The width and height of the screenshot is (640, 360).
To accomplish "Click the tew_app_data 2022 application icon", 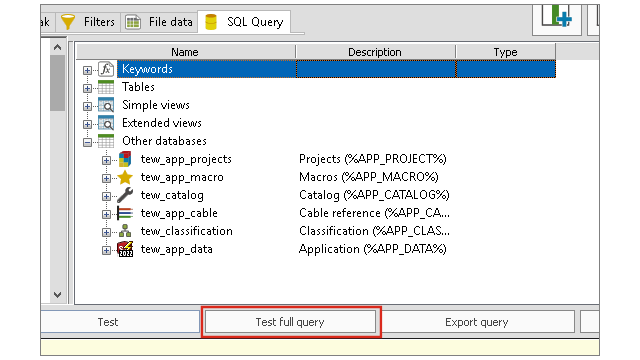I will pyautogui.click(x=125, y=249).
